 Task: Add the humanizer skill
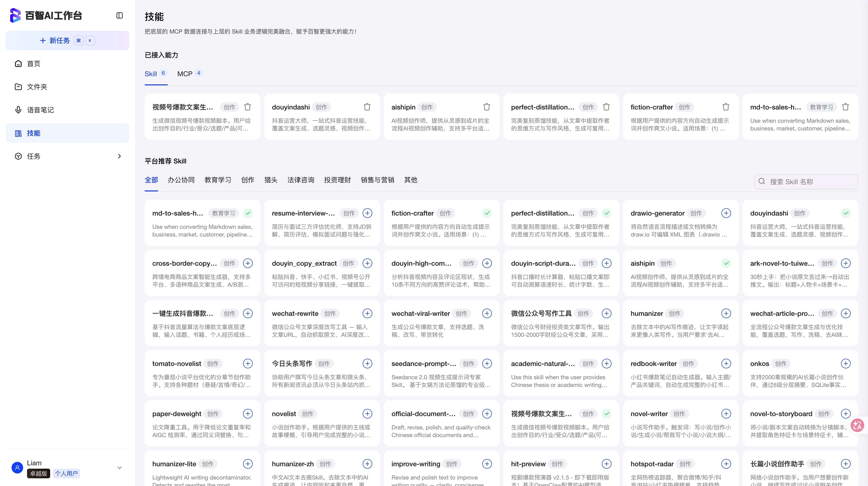[x=726, y=314]
